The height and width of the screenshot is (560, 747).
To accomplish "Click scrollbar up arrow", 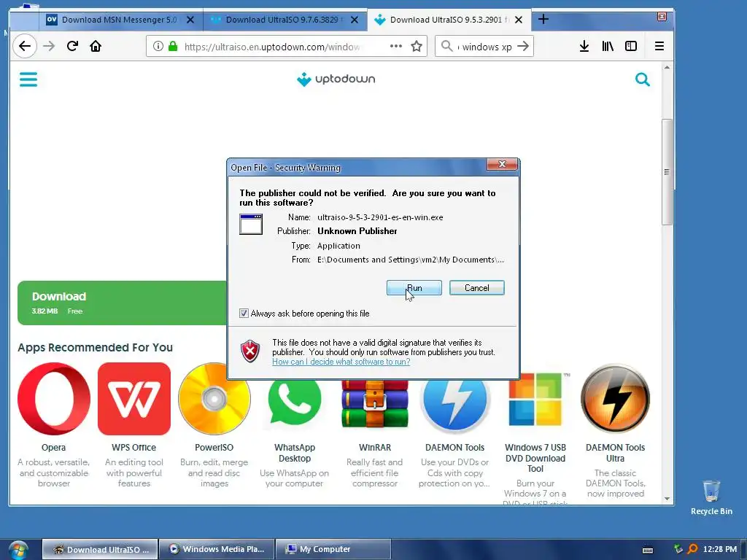I will point(667,68).
